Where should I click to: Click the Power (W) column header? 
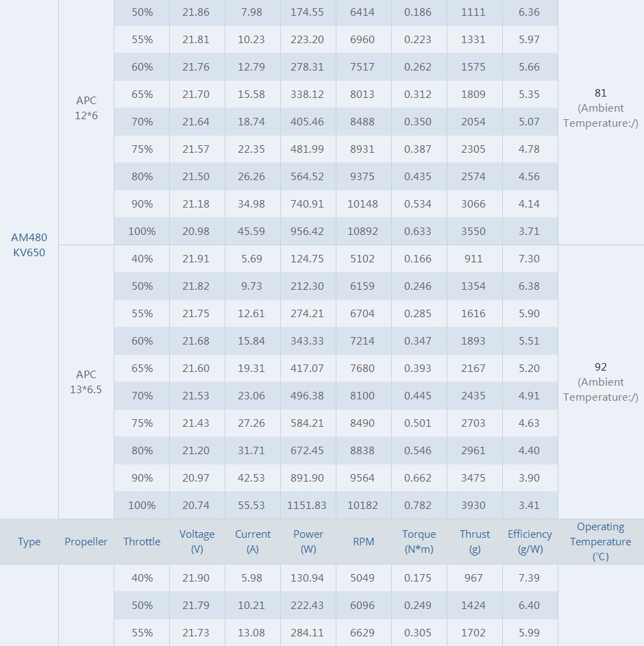click(308, 542)
